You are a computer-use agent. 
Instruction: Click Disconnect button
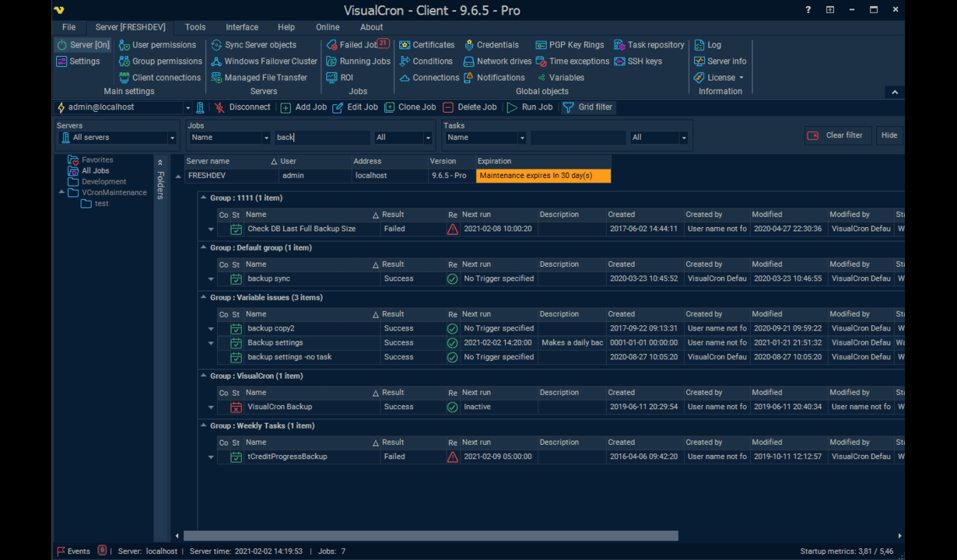(x=242, y=107)
